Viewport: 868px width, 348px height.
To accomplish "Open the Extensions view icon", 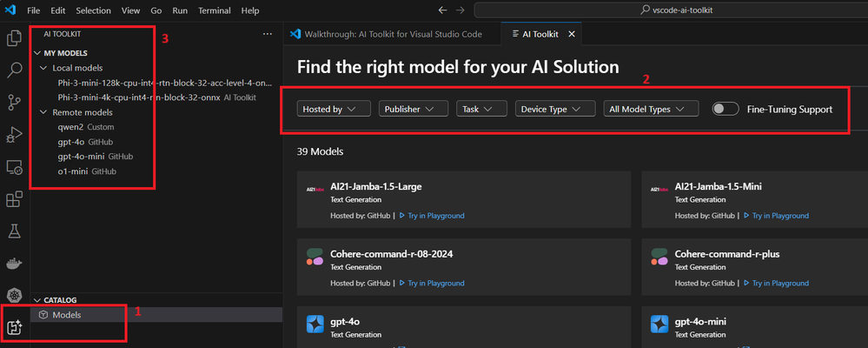I will coord(15,199).
